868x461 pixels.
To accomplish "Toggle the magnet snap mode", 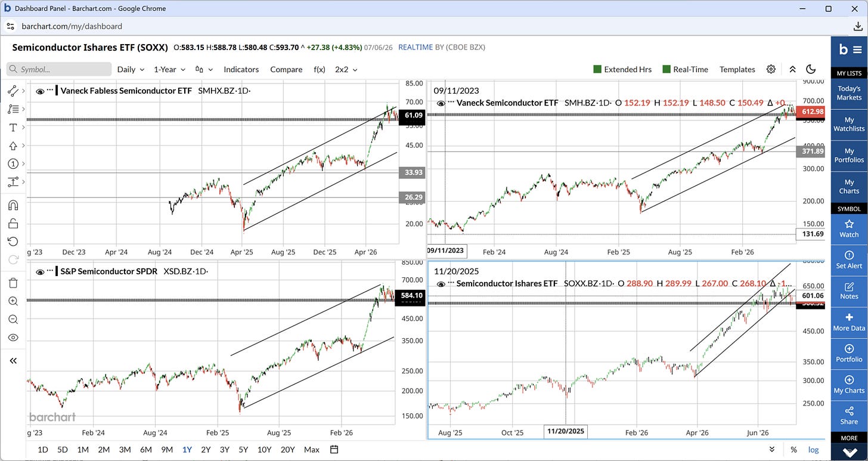I will pos(13,205).
